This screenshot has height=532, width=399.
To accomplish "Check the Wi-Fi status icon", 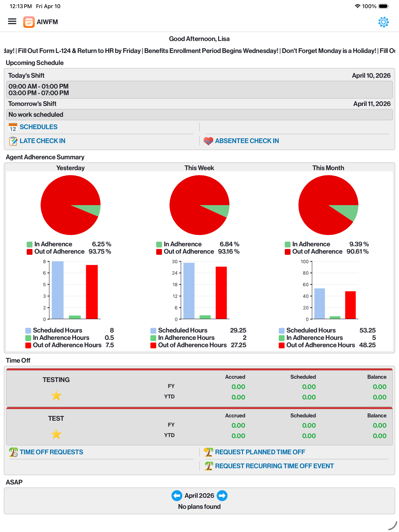I will (x=358, y=6).
